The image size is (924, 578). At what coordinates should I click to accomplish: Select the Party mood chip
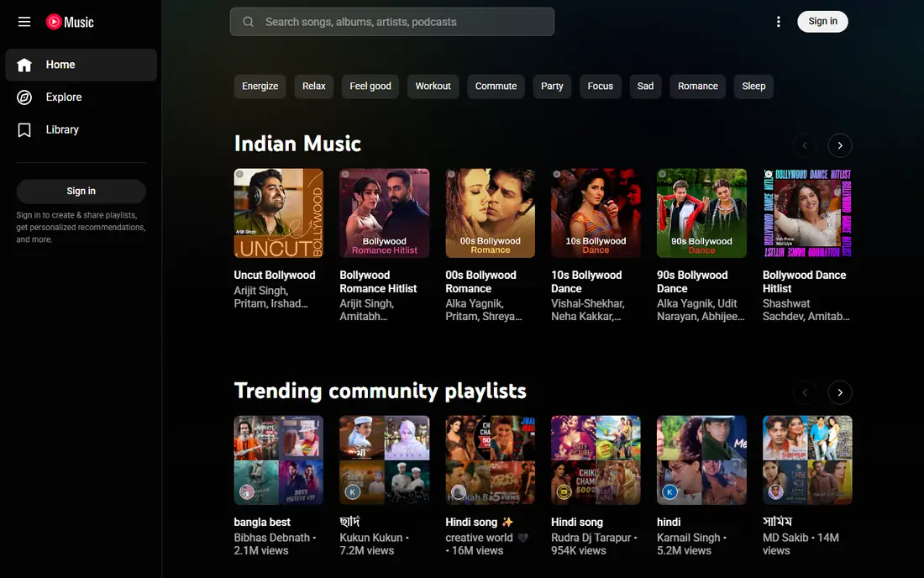pos(552,86)
